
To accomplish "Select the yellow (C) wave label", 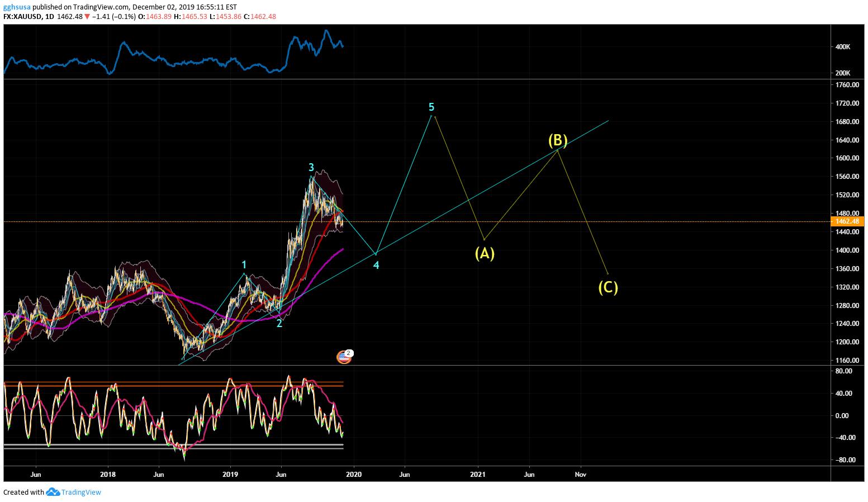I will coord(608,287).
